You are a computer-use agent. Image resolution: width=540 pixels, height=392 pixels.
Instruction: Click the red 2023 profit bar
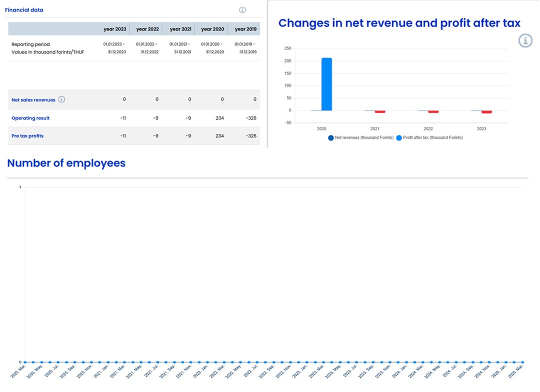point(486,112)
